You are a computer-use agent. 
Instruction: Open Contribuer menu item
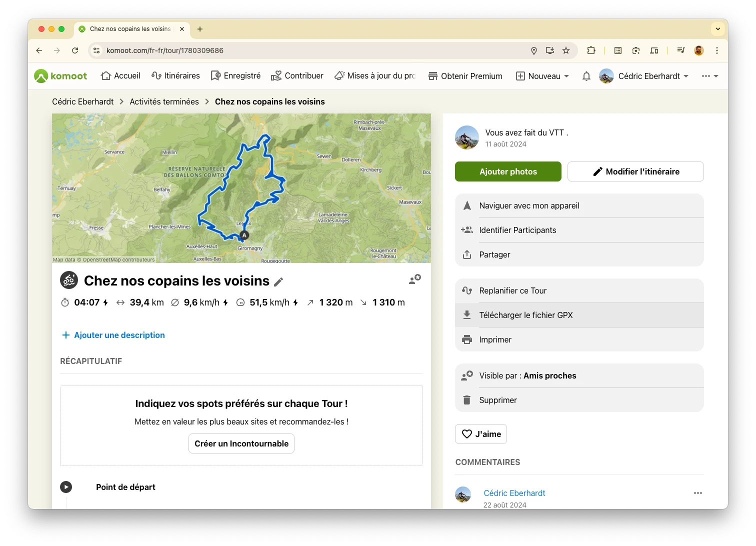(x=297, y=76)
